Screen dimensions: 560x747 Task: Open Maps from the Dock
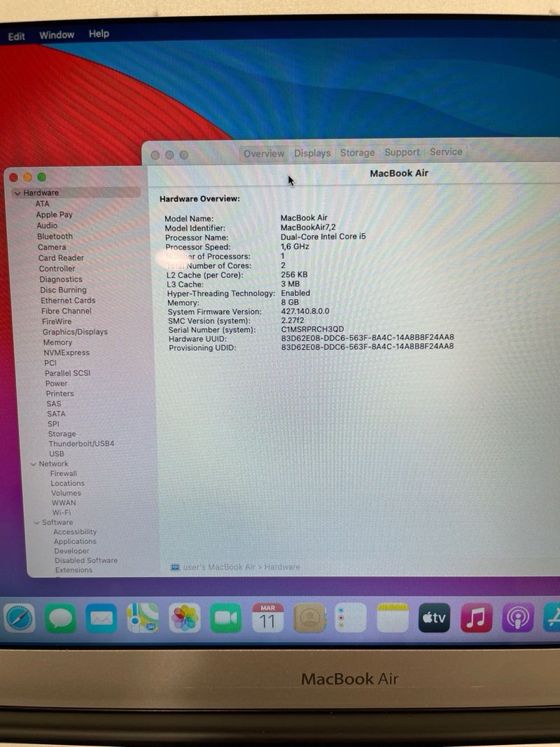coord(143,618)
